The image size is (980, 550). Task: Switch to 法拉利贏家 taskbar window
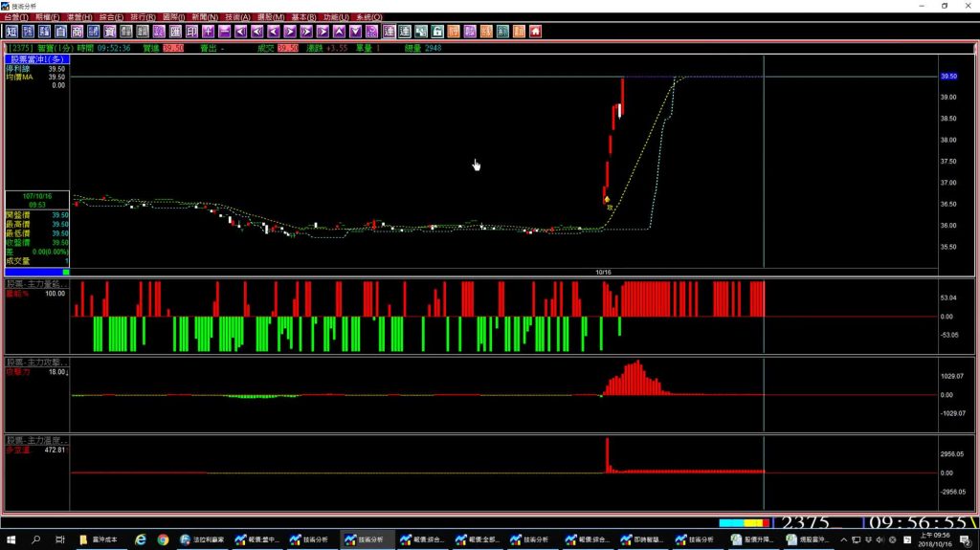tap(202, 539)
